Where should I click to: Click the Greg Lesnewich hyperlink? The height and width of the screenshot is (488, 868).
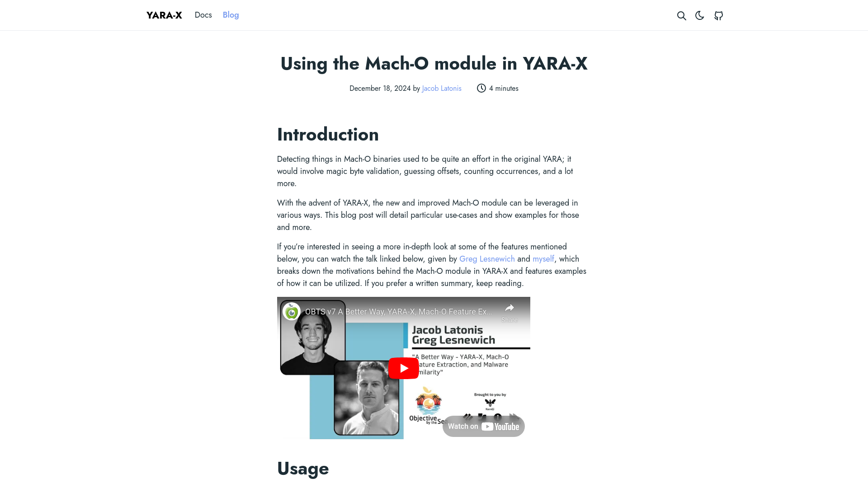click(487, 258)
